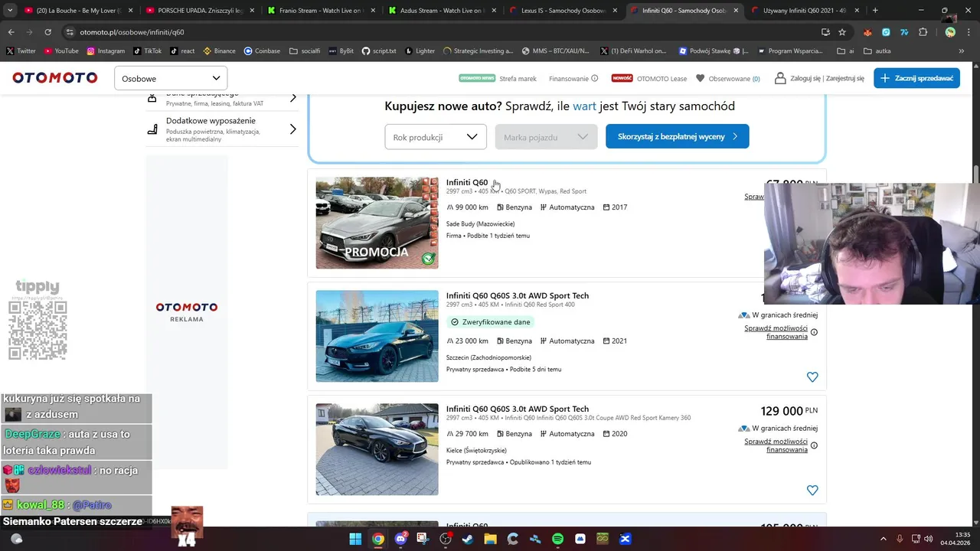Open the Osobowe category dropdown
The image size is (980, 551).
click(171, 78)
